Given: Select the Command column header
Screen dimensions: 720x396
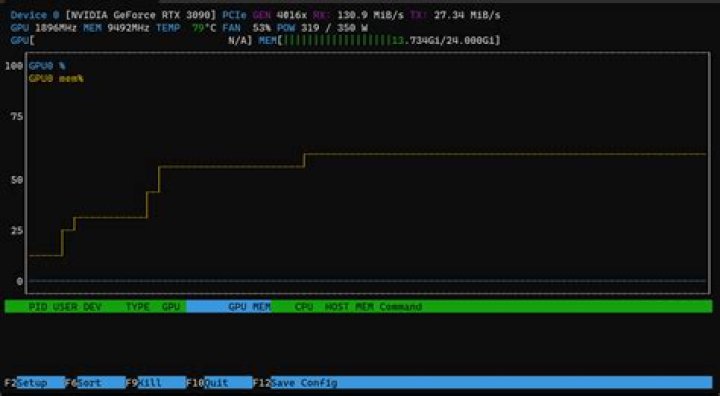Looking at the screenshot, I should pos(400,306).
